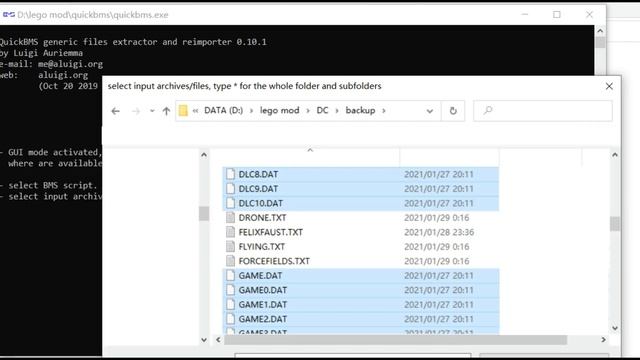Click the navigation pane scrollbar thumb
The height and width of the screenshot is (360, 640).
204,213
